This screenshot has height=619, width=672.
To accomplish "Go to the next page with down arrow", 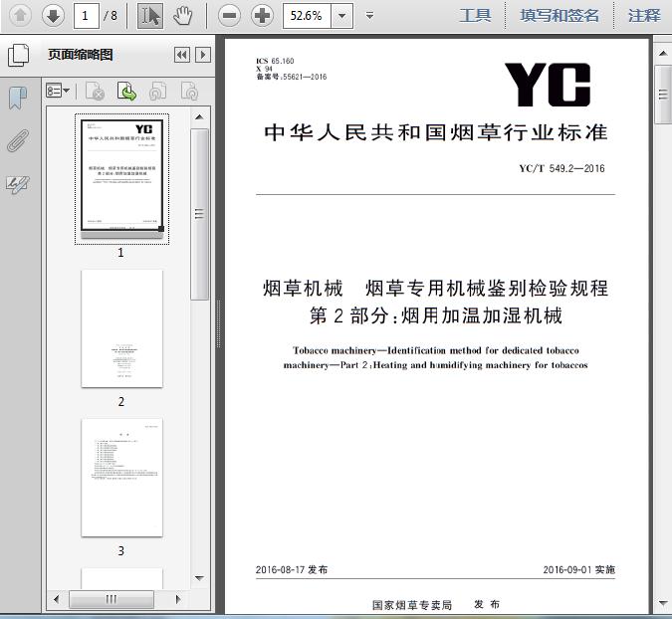I will [x=53, y=16].
